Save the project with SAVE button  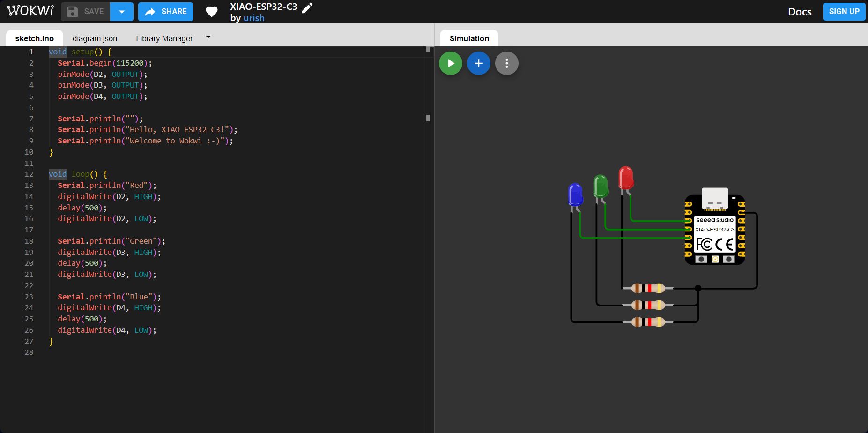85,12
